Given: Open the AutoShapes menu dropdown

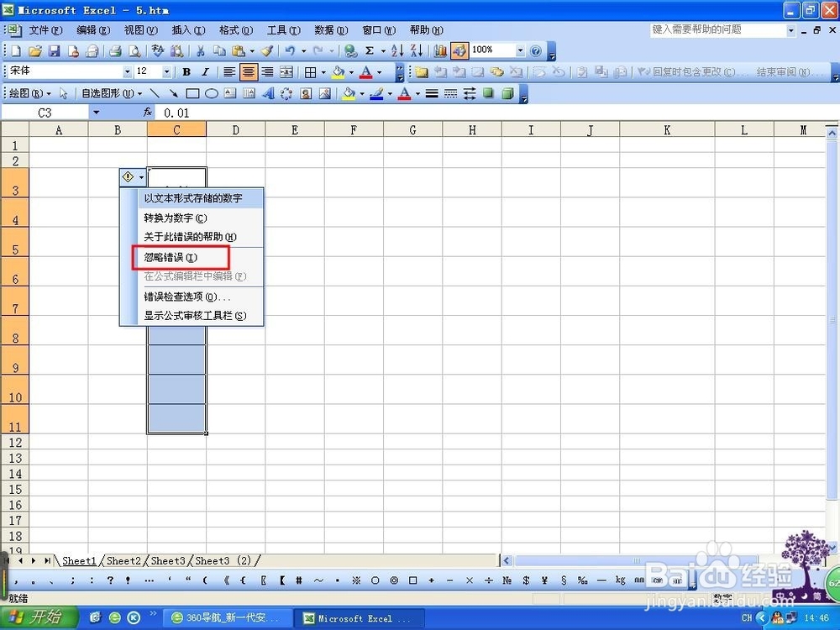Looking at the screenshot, I should tap(111, 94).
